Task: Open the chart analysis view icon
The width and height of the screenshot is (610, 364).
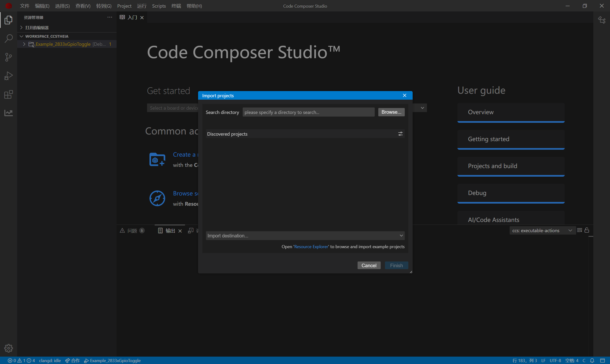Action: pyautogui.click(x=9, y=113)
